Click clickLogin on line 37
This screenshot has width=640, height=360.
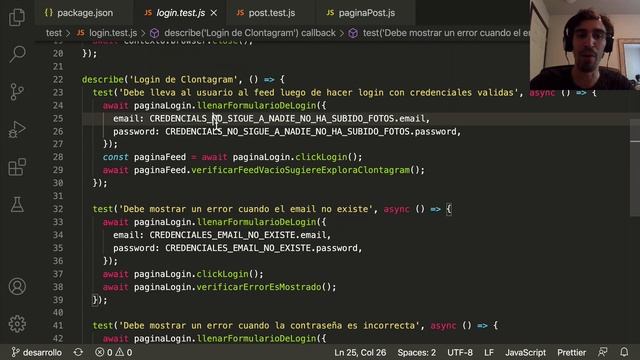222,274
